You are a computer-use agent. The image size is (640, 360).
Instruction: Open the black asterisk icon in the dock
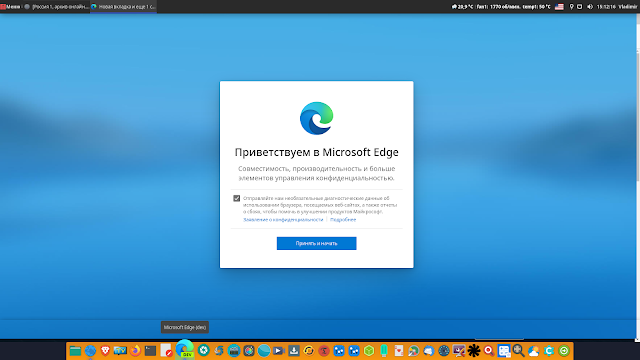[x=474, y=351]
